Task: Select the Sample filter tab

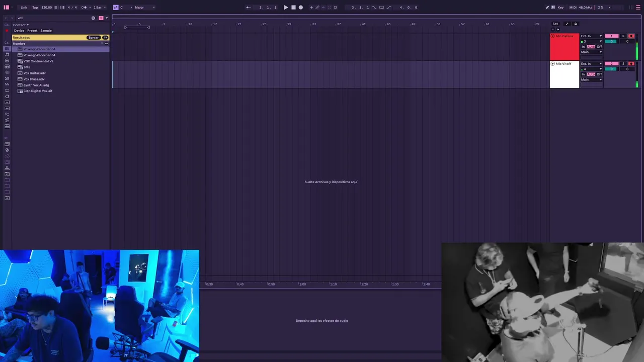Action: click(x=46, y=31)
